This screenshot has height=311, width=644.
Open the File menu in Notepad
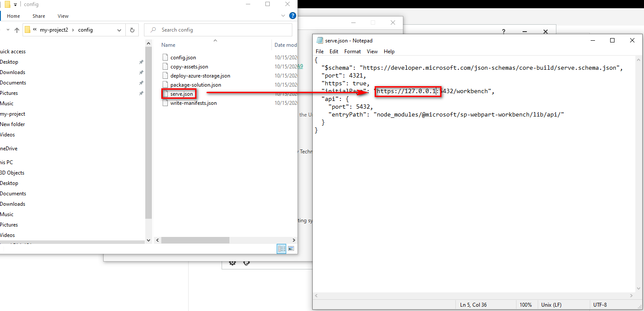click(320, 51)
